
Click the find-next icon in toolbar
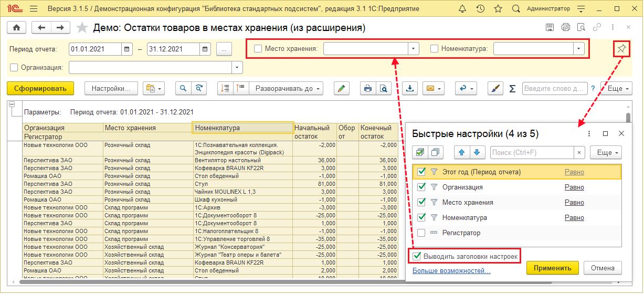click(x=198, y=88)
